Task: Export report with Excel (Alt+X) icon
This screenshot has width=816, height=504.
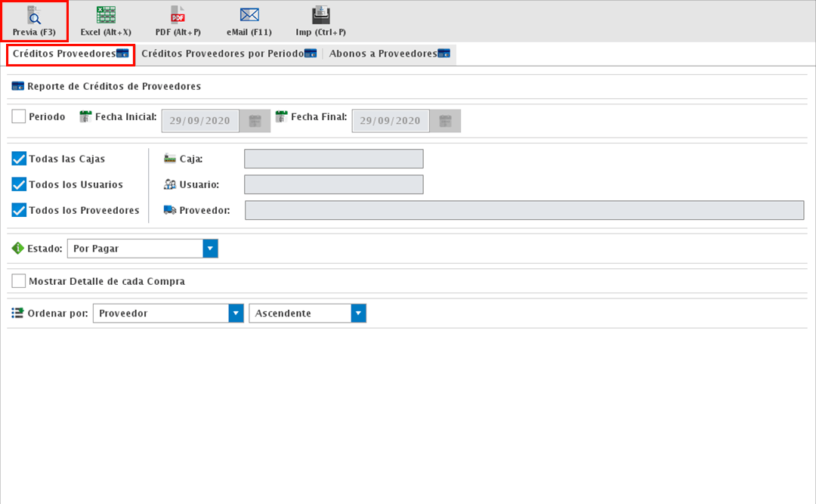Action: click(x=106, y=16)
